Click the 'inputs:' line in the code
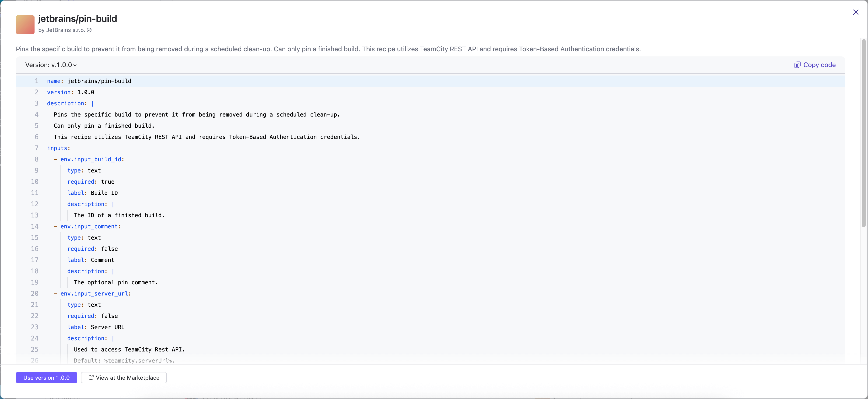The height and width of the screenshot is (399, 868). coord(59,148)
